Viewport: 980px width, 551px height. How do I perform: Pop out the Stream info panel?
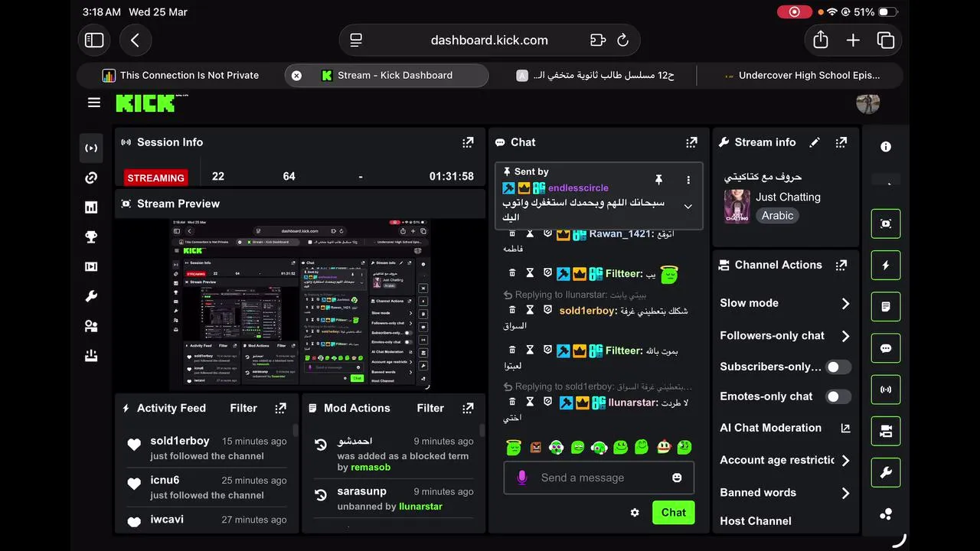pos(841,142)
